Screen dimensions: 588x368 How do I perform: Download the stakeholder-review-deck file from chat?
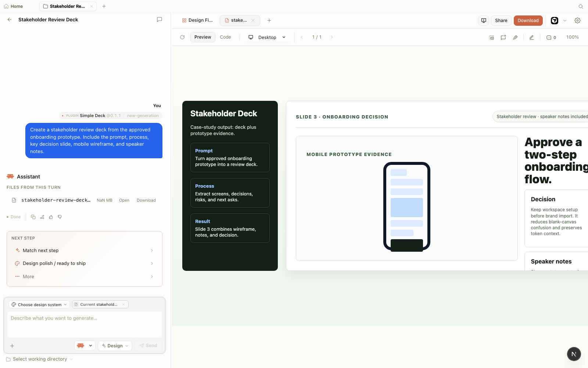pyautogui.click(x=146, y=201)
